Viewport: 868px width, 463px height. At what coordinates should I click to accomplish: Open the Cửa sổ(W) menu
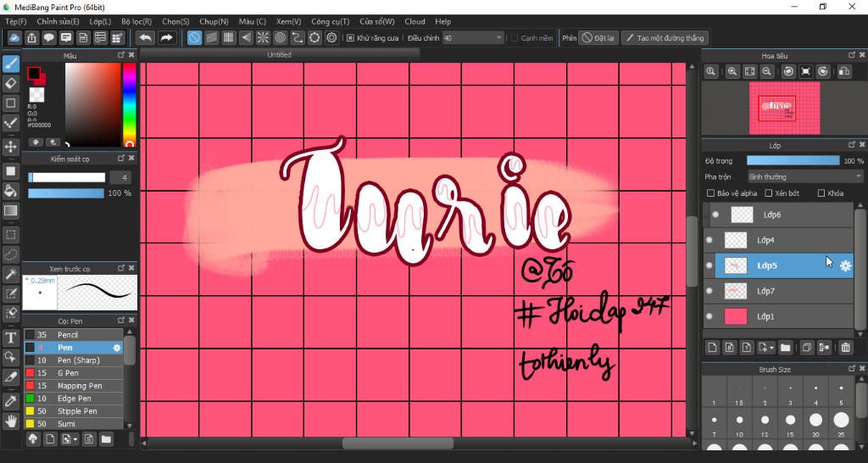tap(377, 21)
